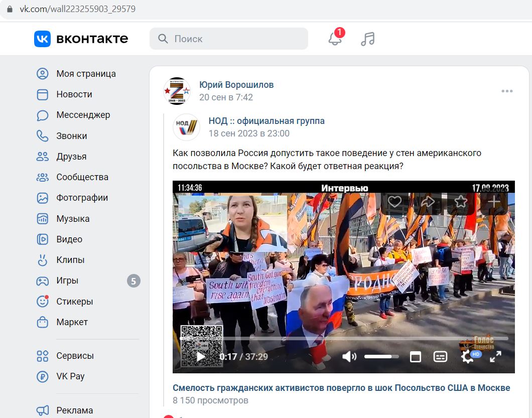Add the video with the plus icon
This screenshot has height=418, width=532.
pos(494,202)
